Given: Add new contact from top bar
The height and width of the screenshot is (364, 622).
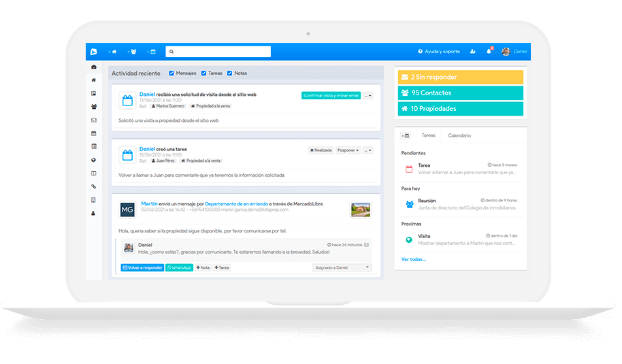Looking at the screenshot, I should coord(132,52).
